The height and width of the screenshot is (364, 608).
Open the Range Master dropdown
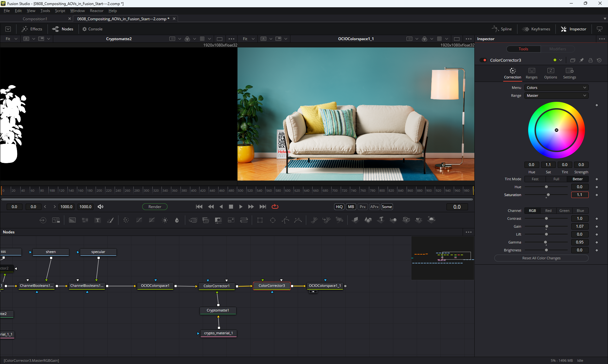[556, 96]
